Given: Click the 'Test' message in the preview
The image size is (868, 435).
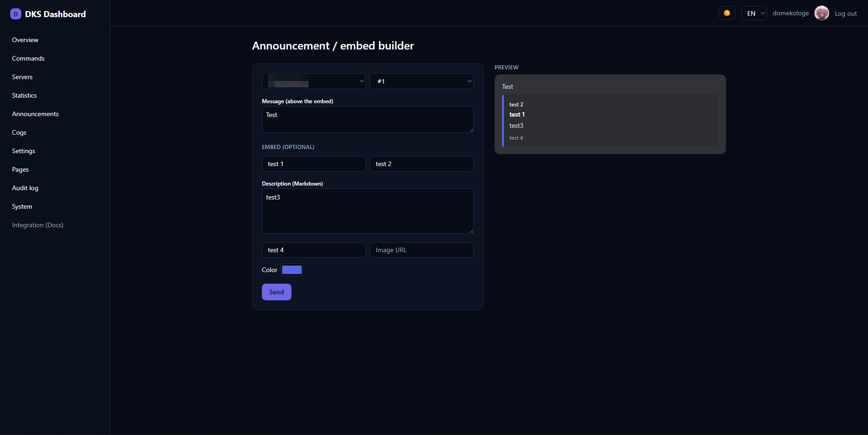Looking at the screenshot, I should [508, 87].
